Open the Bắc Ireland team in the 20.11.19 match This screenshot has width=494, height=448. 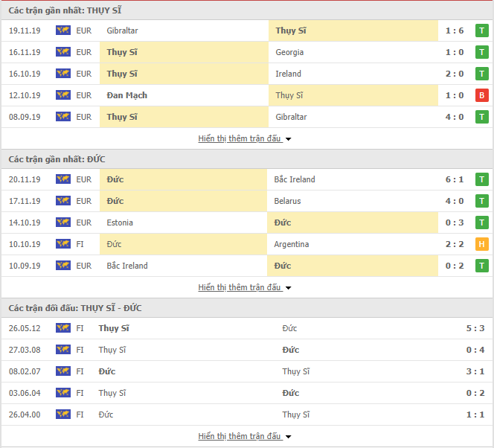[295, 179]
